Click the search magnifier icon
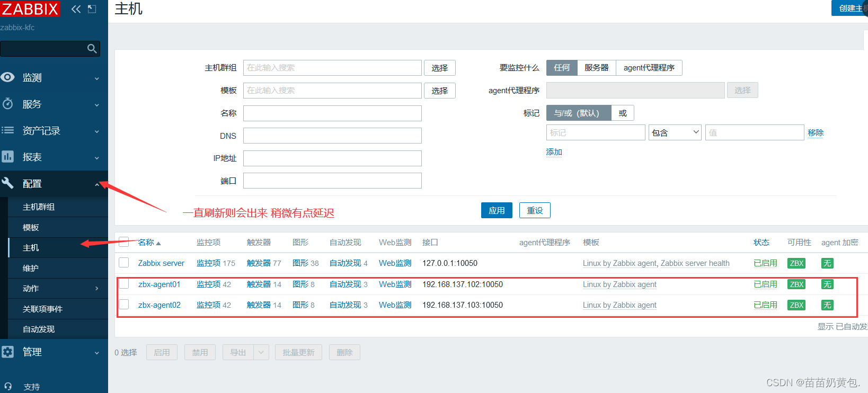868x393 pixels. coord(92,49)
